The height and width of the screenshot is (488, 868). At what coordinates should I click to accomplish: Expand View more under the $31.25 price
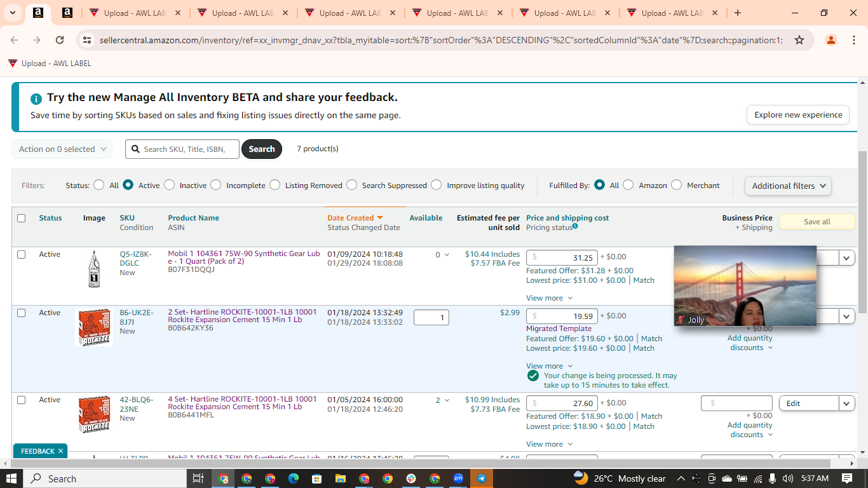(549, 298)
